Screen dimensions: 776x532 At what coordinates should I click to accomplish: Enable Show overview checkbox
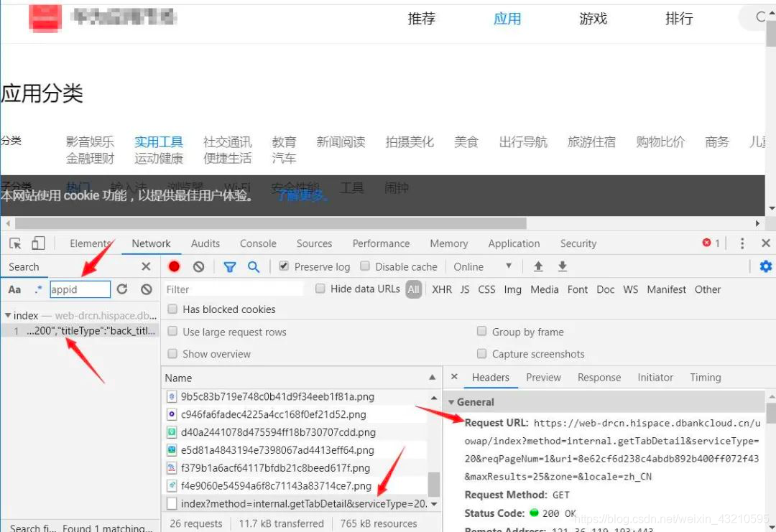[x=172, y=353]
